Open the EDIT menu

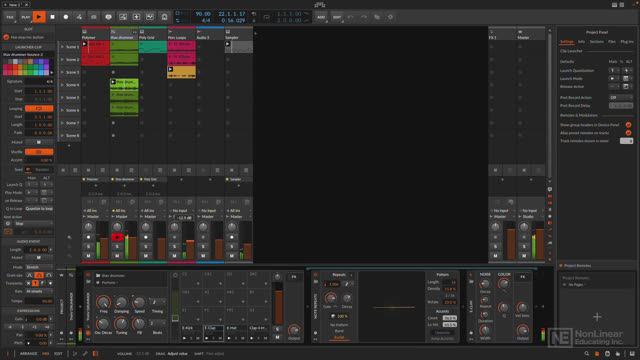click(x=337, y=17)
